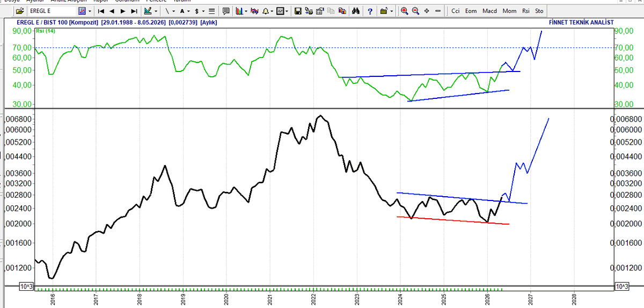Click the copy pages icon
The image size is (644, 308).
(x=331, y=11)
